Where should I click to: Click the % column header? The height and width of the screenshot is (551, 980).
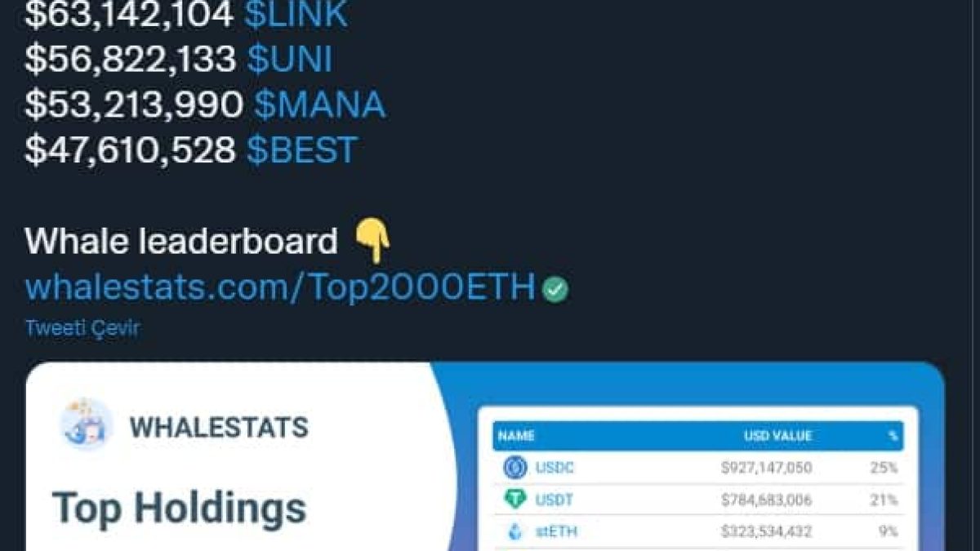click(x=893, y=436)
